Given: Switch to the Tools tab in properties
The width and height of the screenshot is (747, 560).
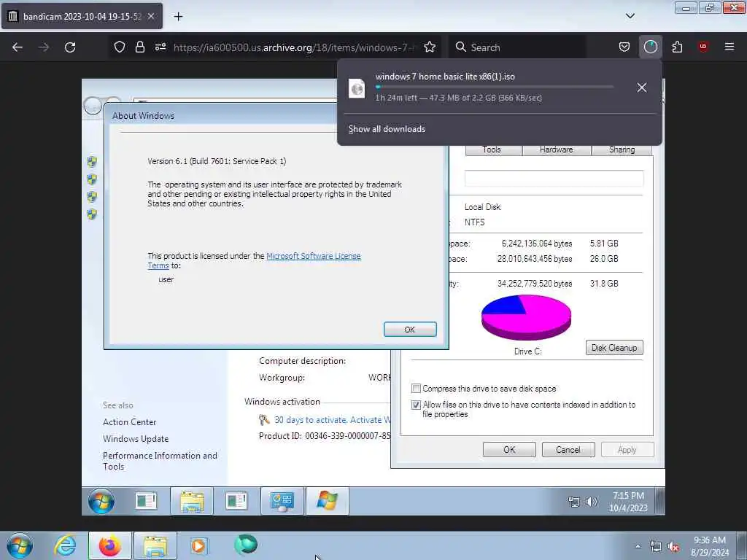Looking at the screenshot, I should point(492,149).
